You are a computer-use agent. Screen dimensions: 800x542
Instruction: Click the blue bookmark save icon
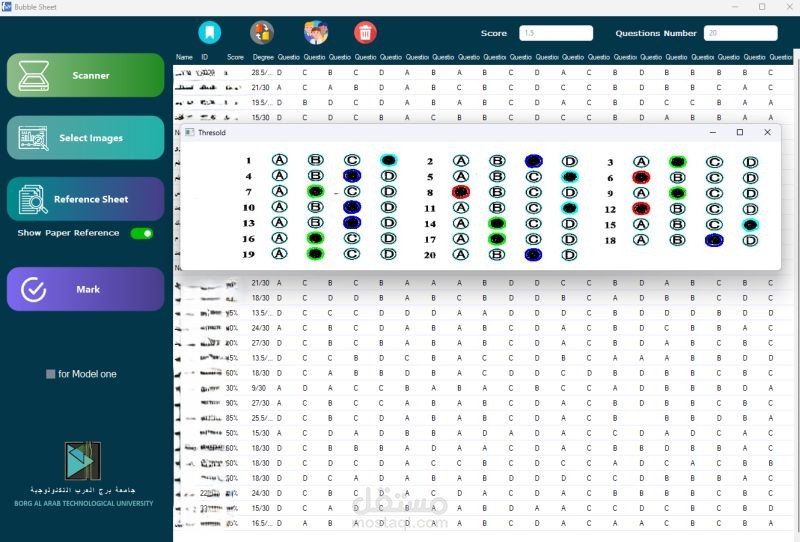tap(209, 33)
